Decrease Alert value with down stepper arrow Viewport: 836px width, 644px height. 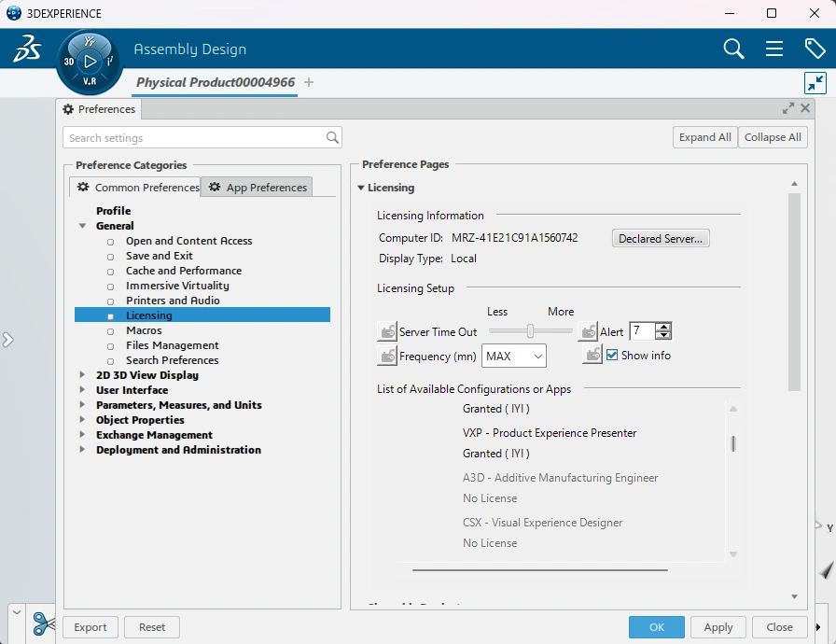tap(663, 335)
